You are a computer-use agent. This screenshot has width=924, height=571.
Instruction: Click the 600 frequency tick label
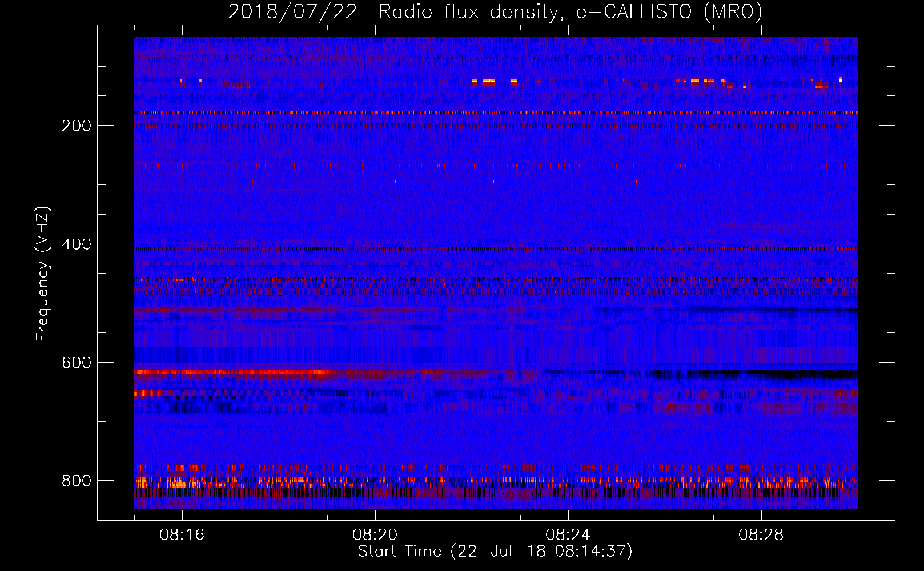77,363
